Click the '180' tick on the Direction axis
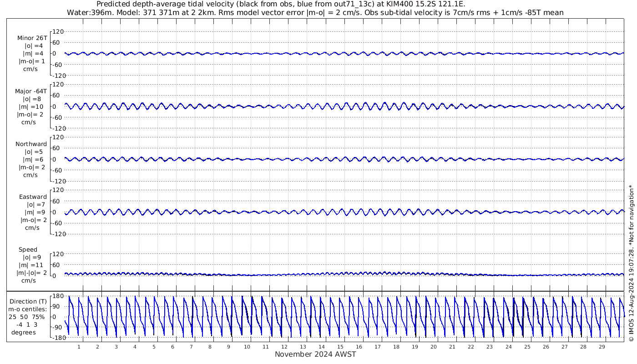 57,296
